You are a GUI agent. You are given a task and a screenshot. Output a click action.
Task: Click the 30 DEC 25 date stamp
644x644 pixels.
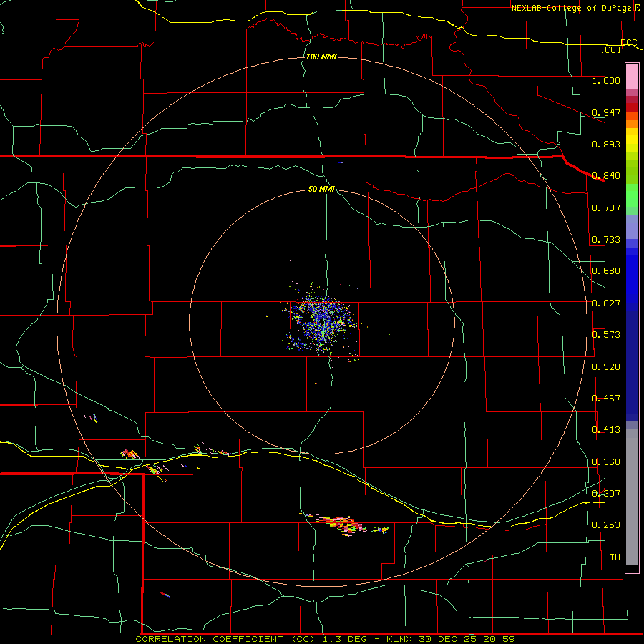447,639
